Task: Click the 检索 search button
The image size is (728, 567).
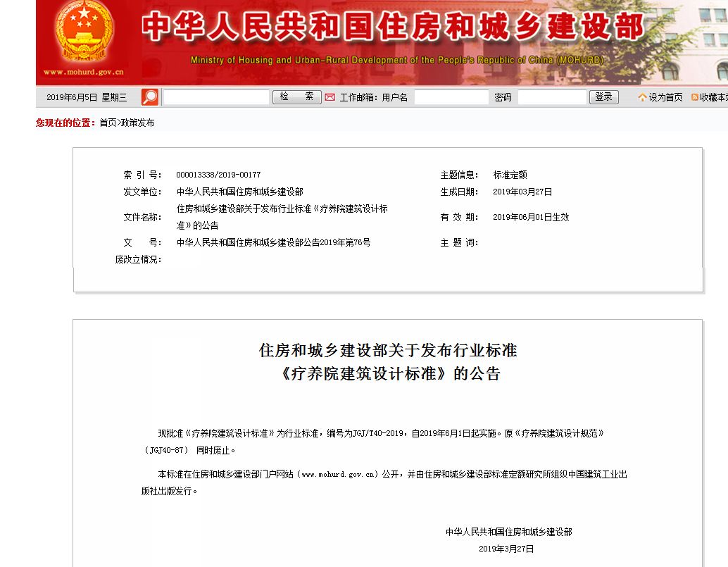Action: (296, 96)
